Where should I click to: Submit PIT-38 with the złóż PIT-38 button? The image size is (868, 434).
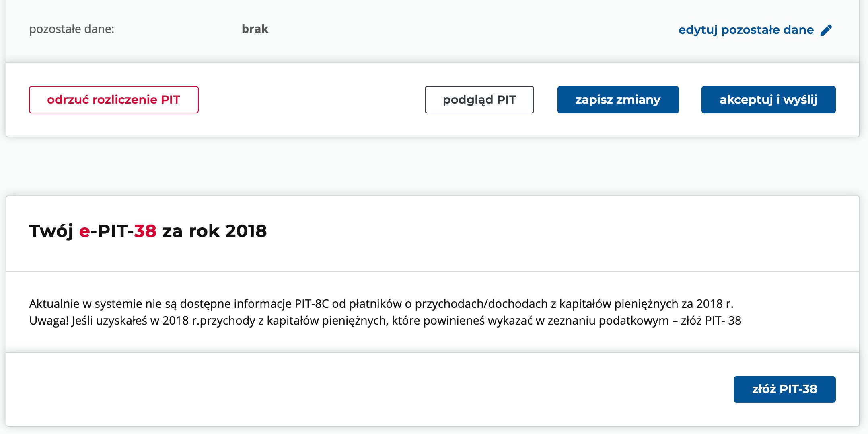coord(785,389)
